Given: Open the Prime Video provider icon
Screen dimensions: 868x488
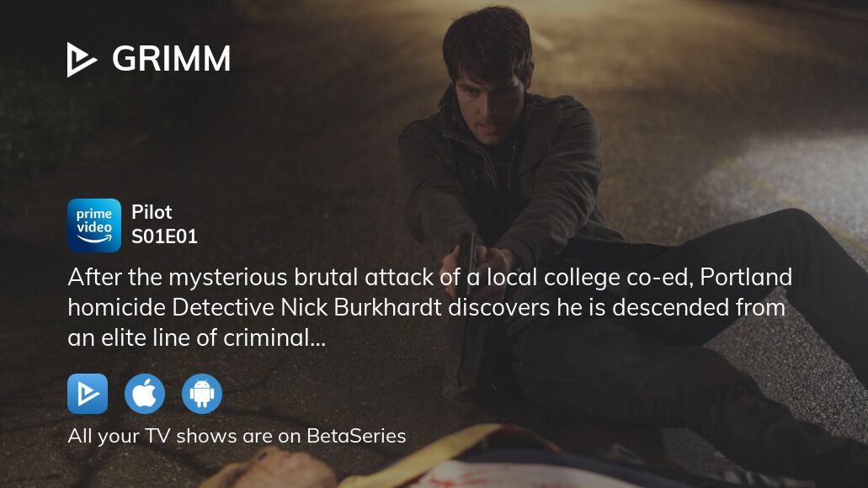Looking at the screenshot, I should click(94, 225).
